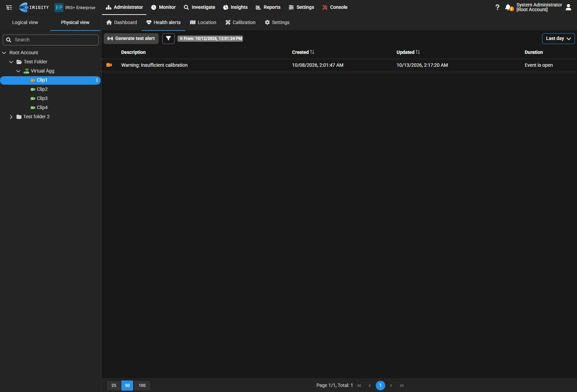The image size is (577, 392).
Task: Collapse the Root Account tree node
Action: pyautogui.click(x=4, y=53)
